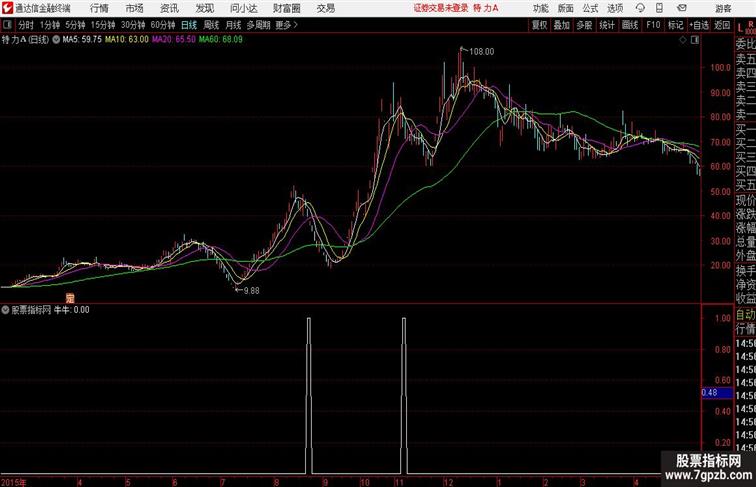The width and height of the screenshot is (756, 487).
Task: Click the MA5: 59.75 indicator value
Action: pos(82,40)
